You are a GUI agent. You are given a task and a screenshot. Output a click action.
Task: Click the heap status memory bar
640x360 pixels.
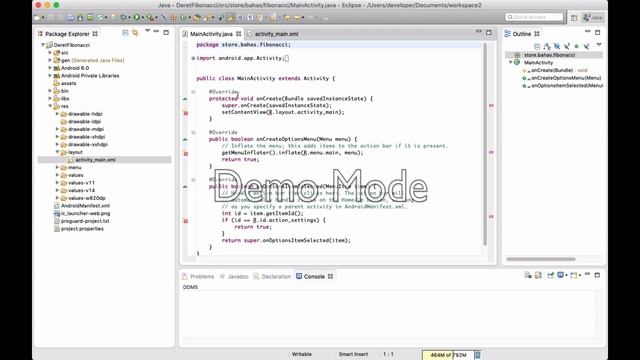coord(448,355)
